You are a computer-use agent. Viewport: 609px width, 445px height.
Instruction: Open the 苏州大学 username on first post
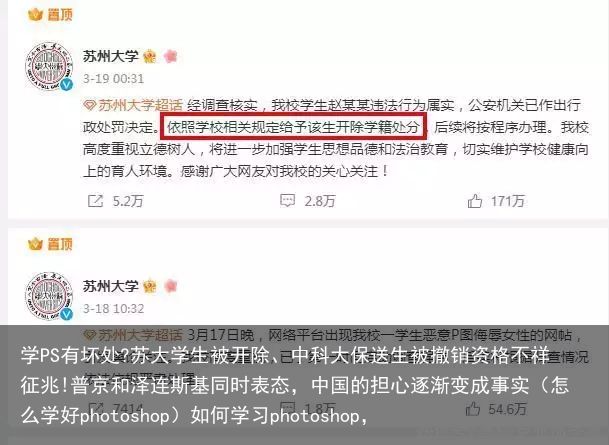pyautogui.click(x=110, y=57)
